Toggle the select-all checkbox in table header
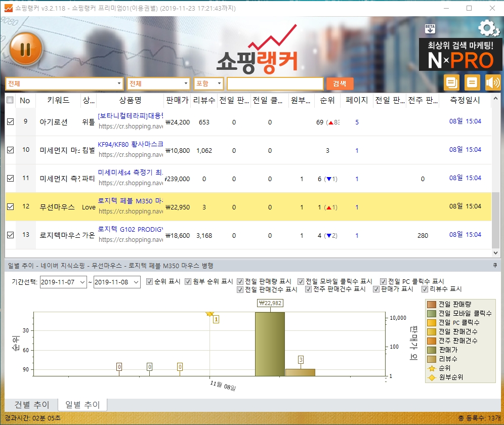This screenshot has width=504, height=425. click(x=10, y=100)
